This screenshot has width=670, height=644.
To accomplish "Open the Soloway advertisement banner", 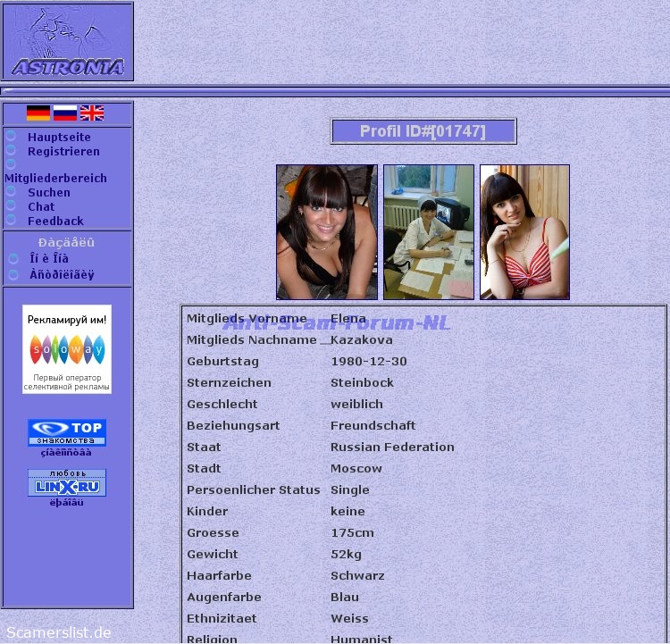I will point(67,348).
